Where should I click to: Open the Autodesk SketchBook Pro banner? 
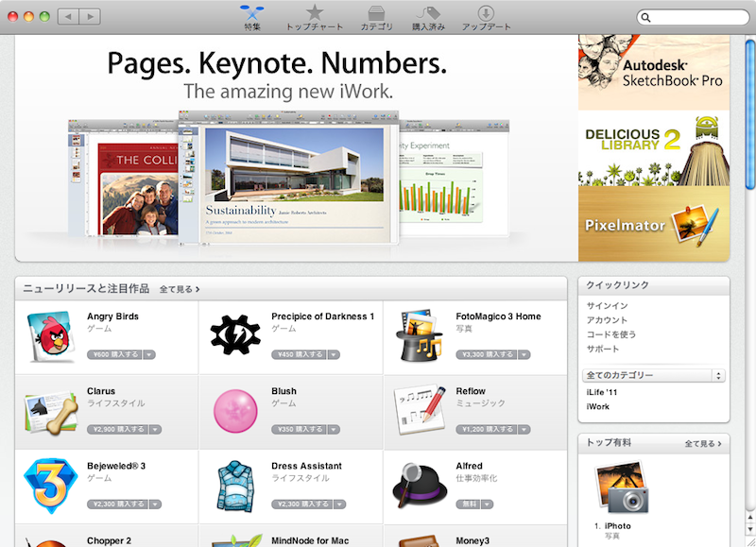point(654,73)
